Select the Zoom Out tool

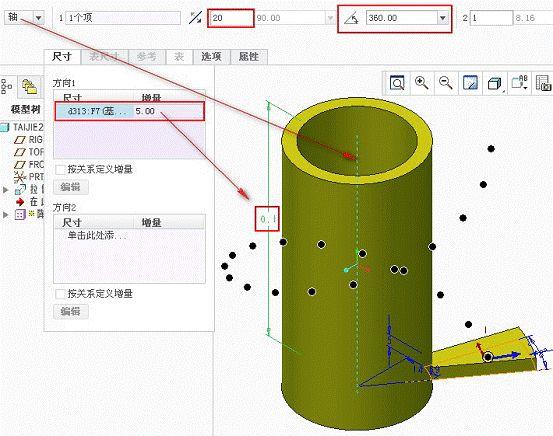(445, 83)
